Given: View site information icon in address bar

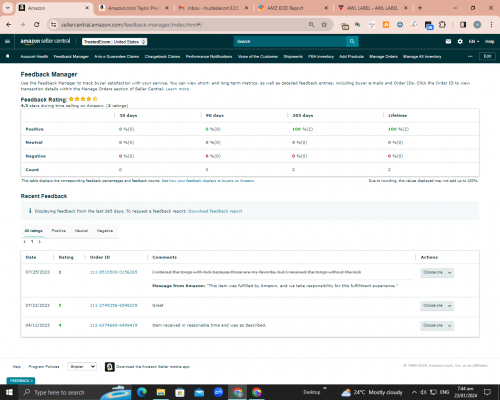Looking at the screenshot, I should click(x=53, y=25).
